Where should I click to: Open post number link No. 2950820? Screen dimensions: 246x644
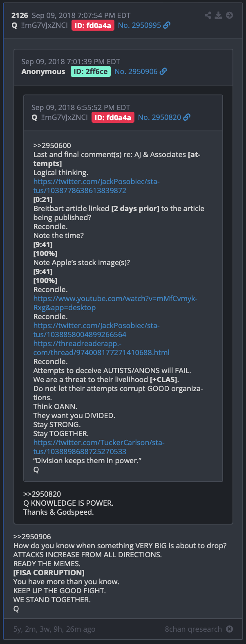coord(159,117)
